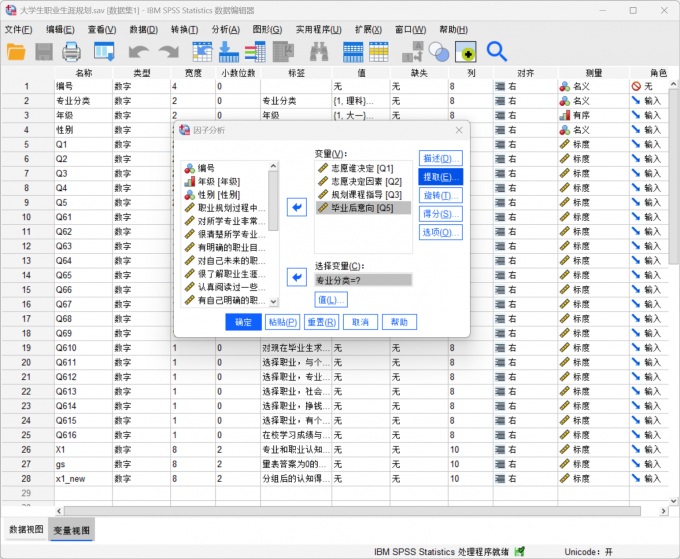Image resolution: width=680 pixels, height=559 pixels.
Task: Click the Undo arrow toolbar icon
Action: (x=139, y=52)
